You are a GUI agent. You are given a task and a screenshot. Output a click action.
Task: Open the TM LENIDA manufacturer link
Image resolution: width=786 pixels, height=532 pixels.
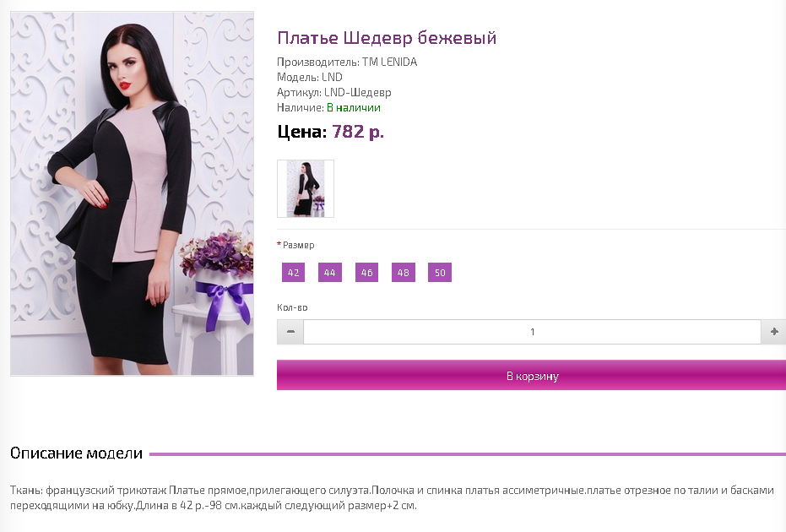(389, 62)
